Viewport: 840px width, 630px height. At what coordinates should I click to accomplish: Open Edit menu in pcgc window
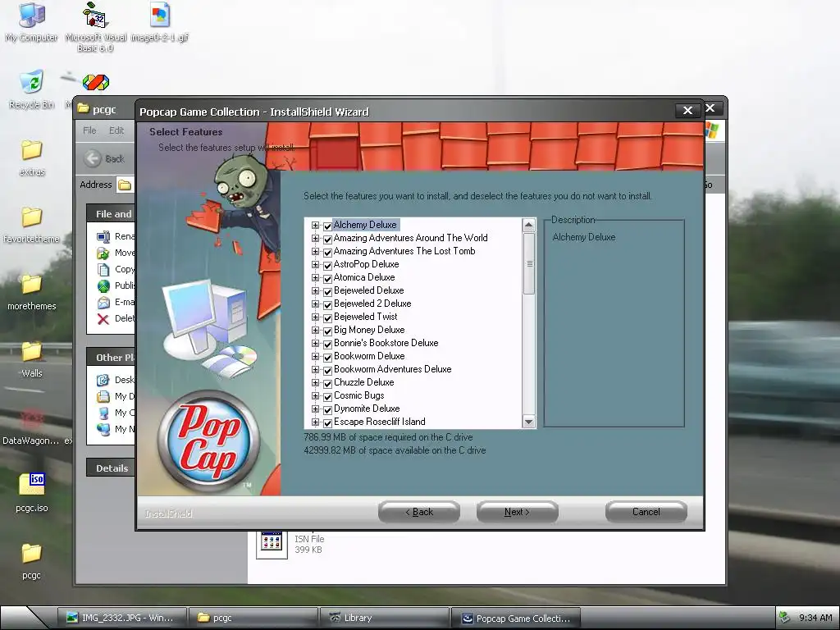116,130
